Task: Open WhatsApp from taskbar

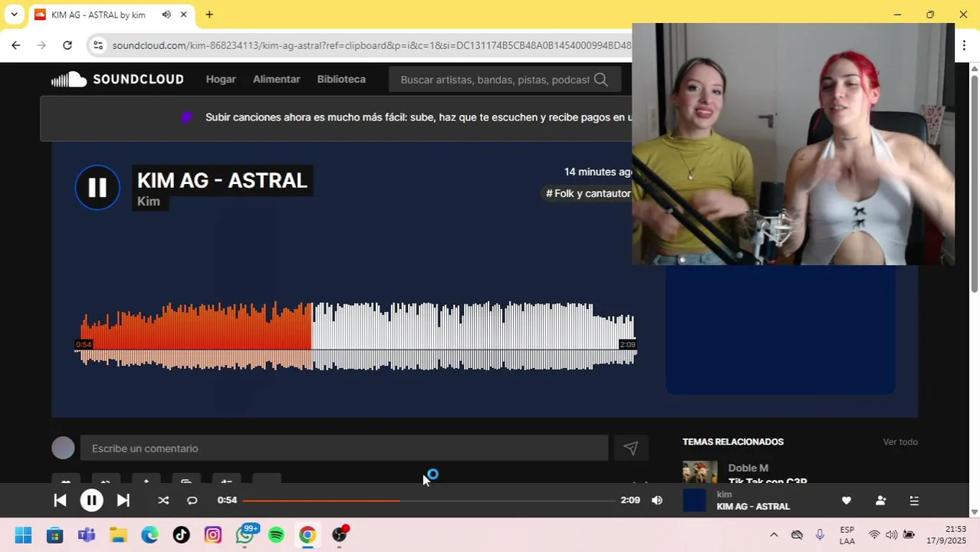Action: (245, 535)
